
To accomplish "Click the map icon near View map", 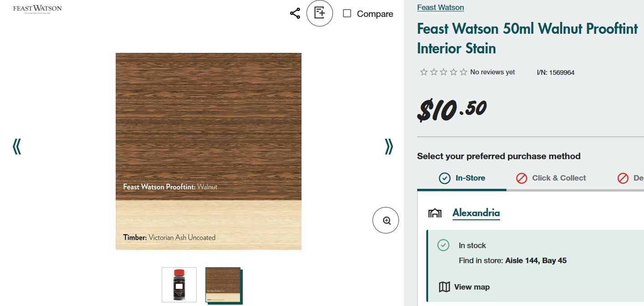I will coord(444,287).
